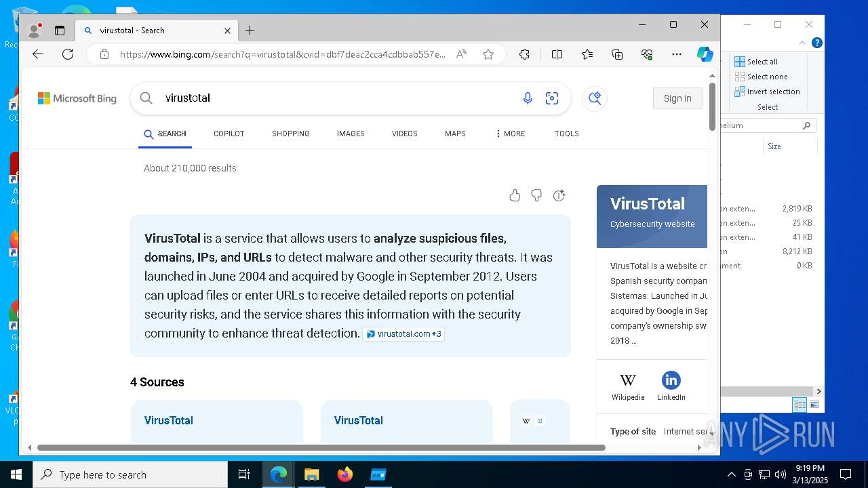Like the AI answer with thumbs up

click(515, 196)
